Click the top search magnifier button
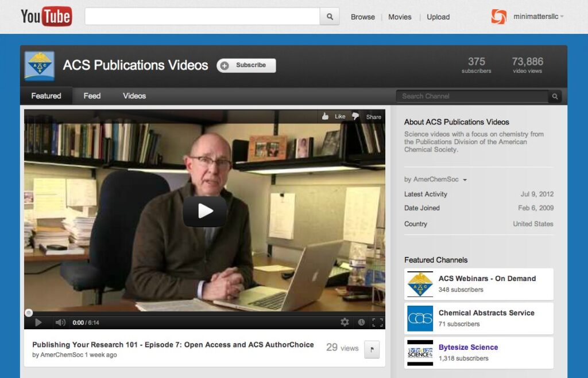The width and height of the screenshot is (588, 378). pyautogui.click(x=330, y=17)
